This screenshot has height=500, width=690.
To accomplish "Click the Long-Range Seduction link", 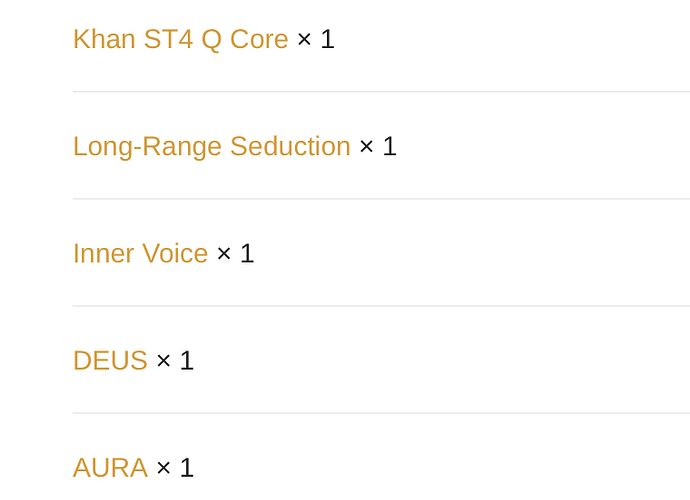I will coord(211,146).
